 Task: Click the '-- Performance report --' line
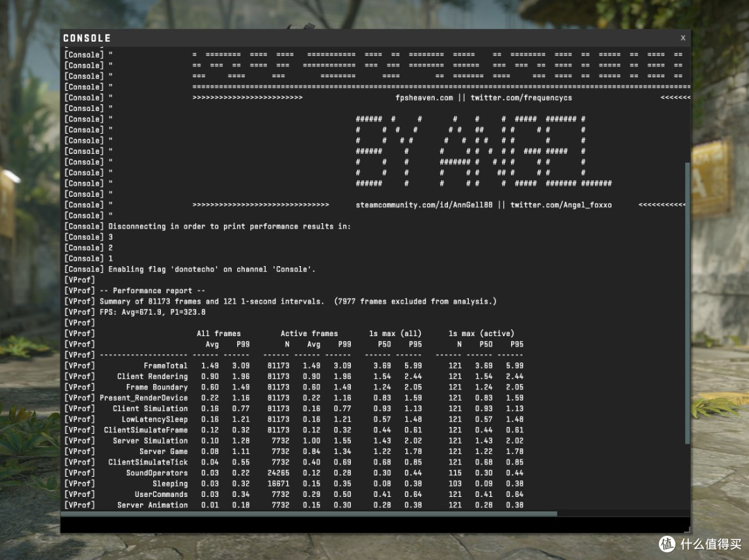tap(153, 290)
